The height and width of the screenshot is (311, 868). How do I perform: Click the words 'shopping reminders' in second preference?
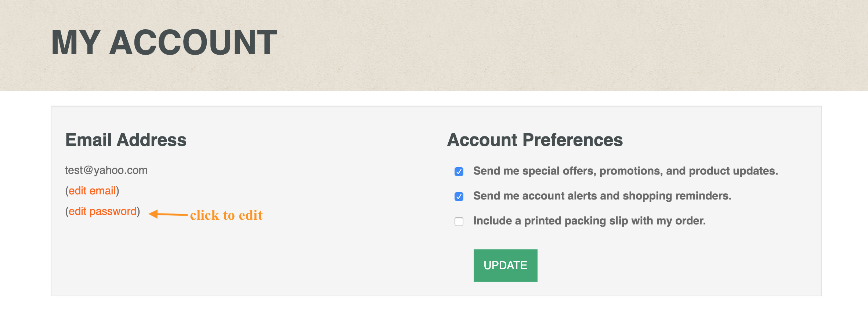pos(677,196)
